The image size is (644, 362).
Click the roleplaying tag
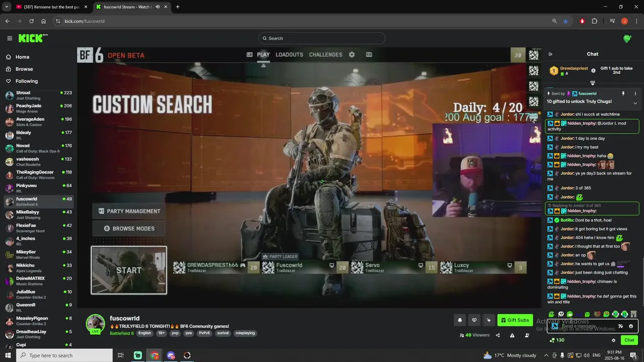click(246, 333)
